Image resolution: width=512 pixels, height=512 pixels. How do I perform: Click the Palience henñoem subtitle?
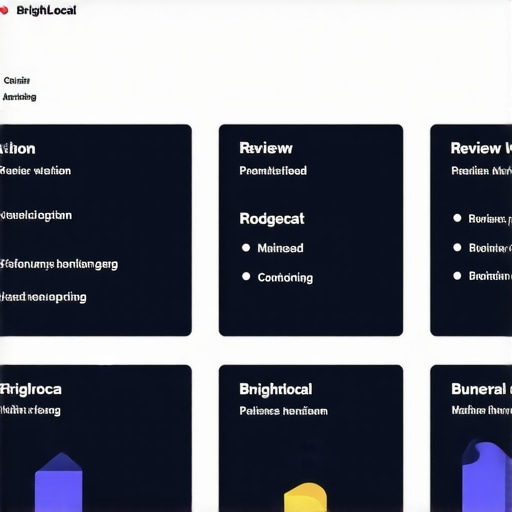click(283, 411)
